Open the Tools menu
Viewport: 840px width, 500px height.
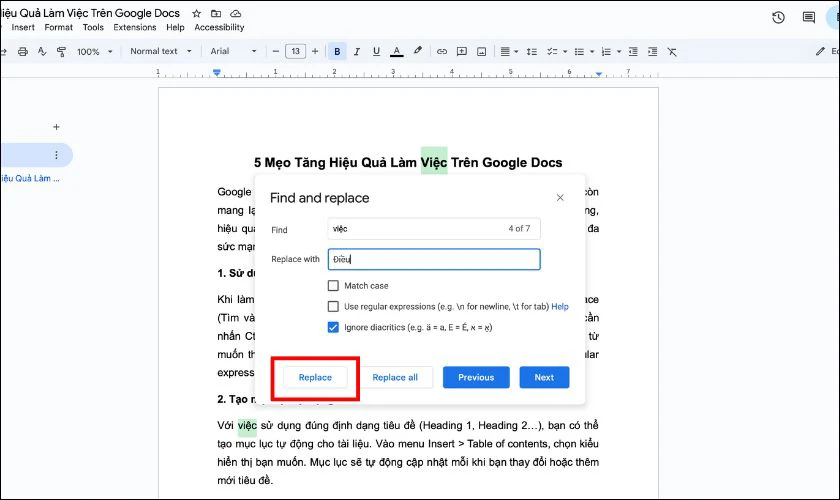[93, 27]
